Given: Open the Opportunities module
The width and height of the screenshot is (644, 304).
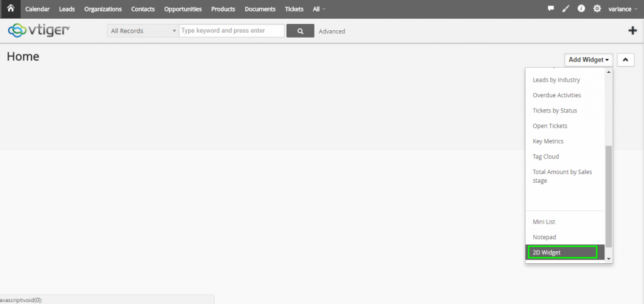Looking at the screenshot, I should click(x=183, y=9).
